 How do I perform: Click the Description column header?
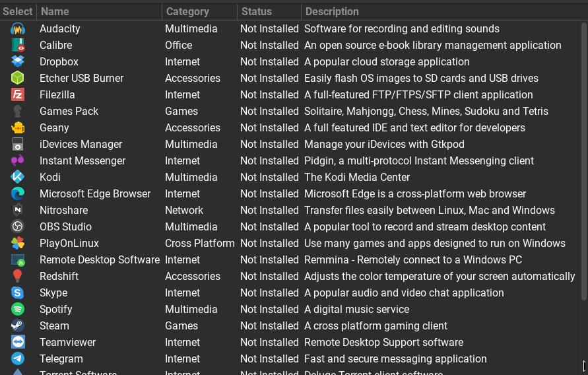442,11
